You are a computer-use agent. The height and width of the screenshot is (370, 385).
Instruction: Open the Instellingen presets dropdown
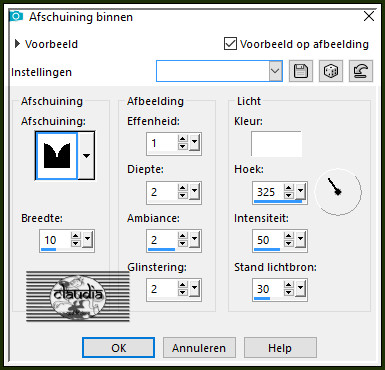275,71
